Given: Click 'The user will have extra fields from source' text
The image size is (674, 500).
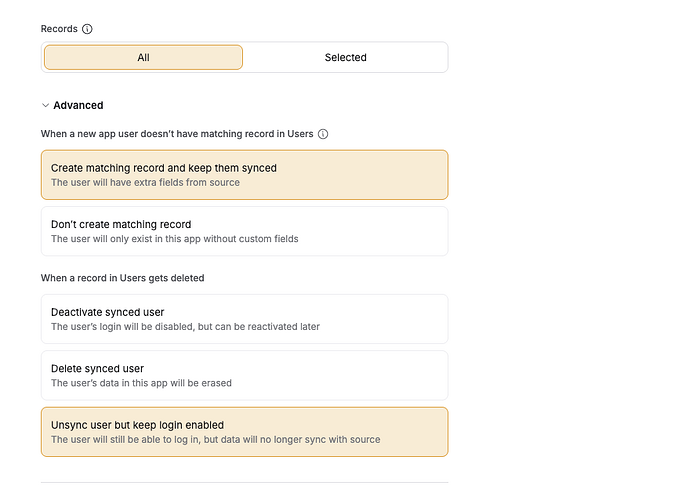Looking at the screenshot, I should 145,183.
